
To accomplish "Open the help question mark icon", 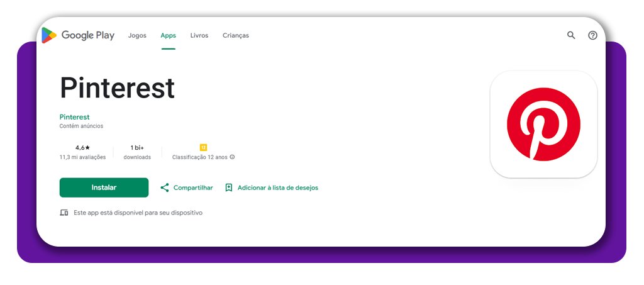I will coord(592,35).
